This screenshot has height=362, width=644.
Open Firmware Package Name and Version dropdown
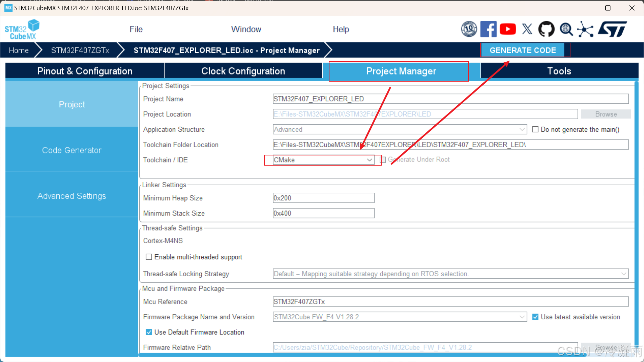coord(400,317)
